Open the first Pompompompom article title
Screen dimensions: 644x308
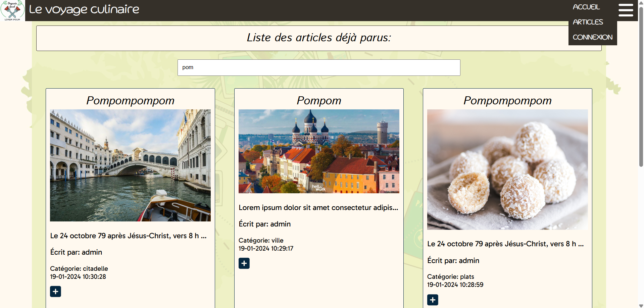130,101
